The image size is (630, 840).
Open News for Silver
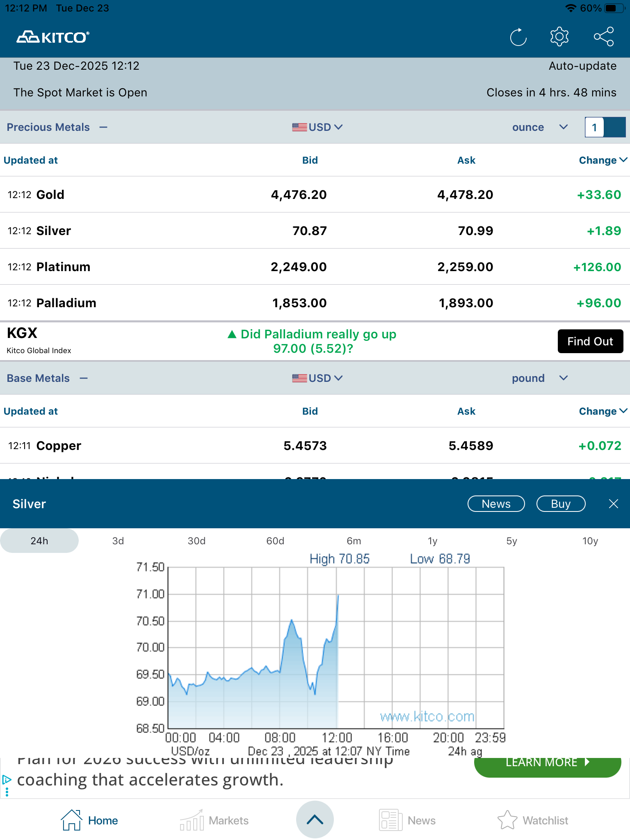point(496,504)
